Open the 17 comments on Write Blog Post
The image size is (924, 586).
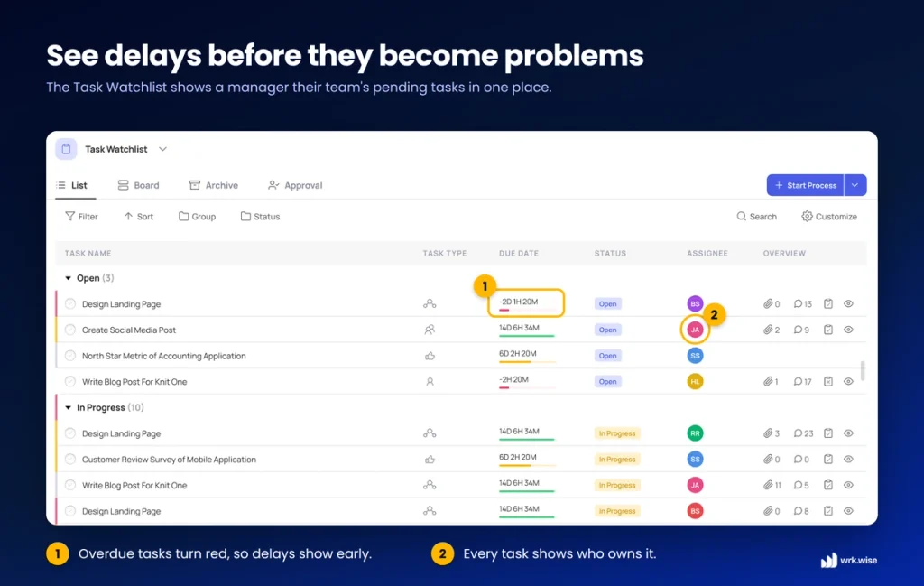(802, 381)
